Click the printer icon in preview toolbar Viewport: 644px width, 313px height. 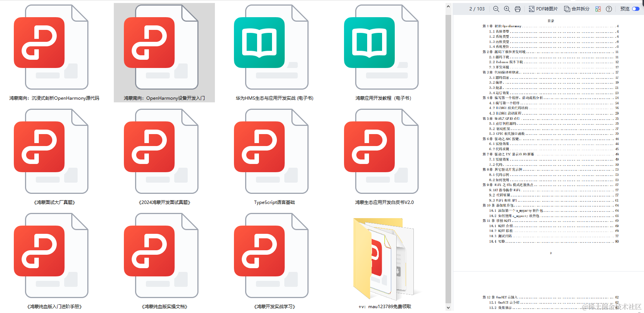tap(518, 9)
